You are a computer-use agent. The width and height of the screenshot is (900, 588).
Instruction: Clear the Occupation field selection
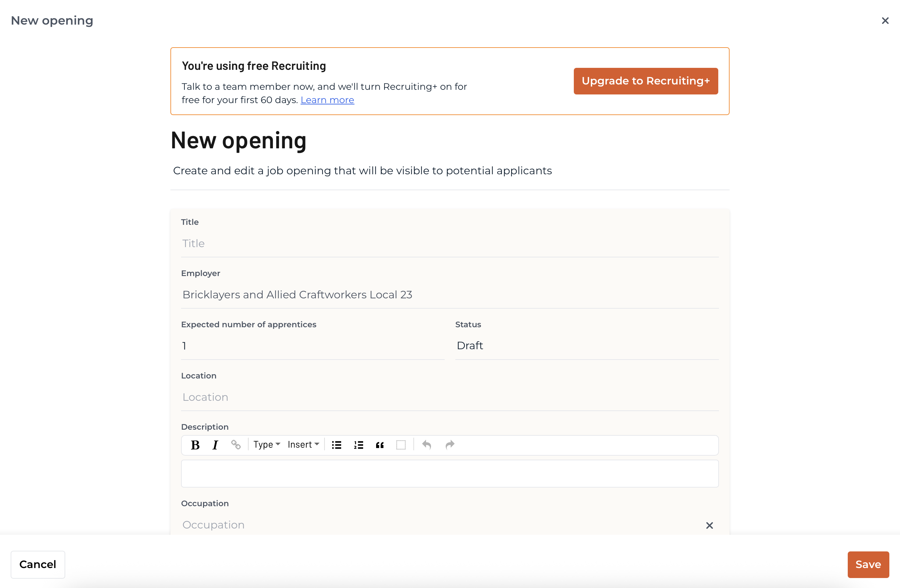pyautogui.click(x=709, y=525)
